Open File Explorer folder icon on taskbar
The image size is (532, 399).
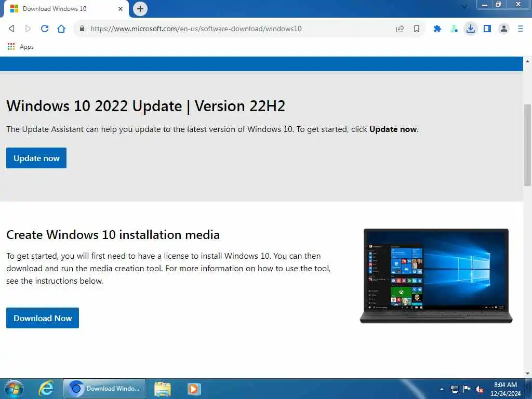point(163,389)
